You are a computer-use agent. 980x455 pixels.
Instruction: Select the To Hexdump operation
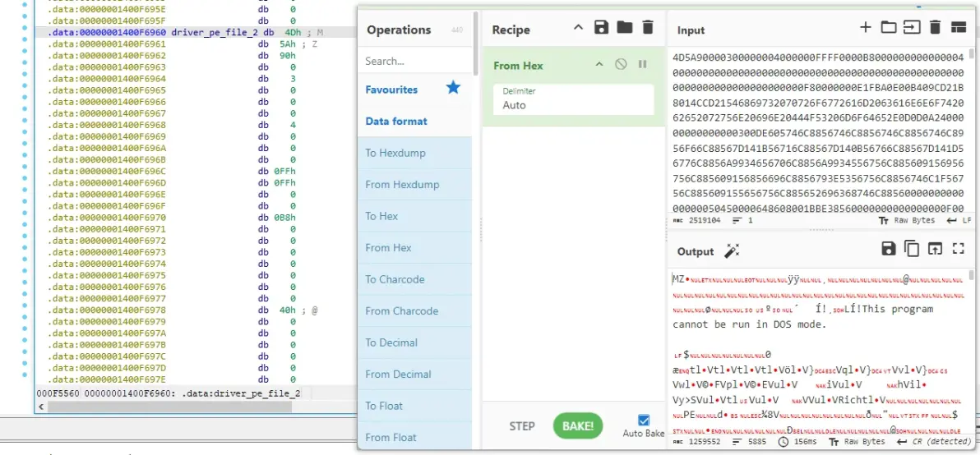tap(415, 153)
